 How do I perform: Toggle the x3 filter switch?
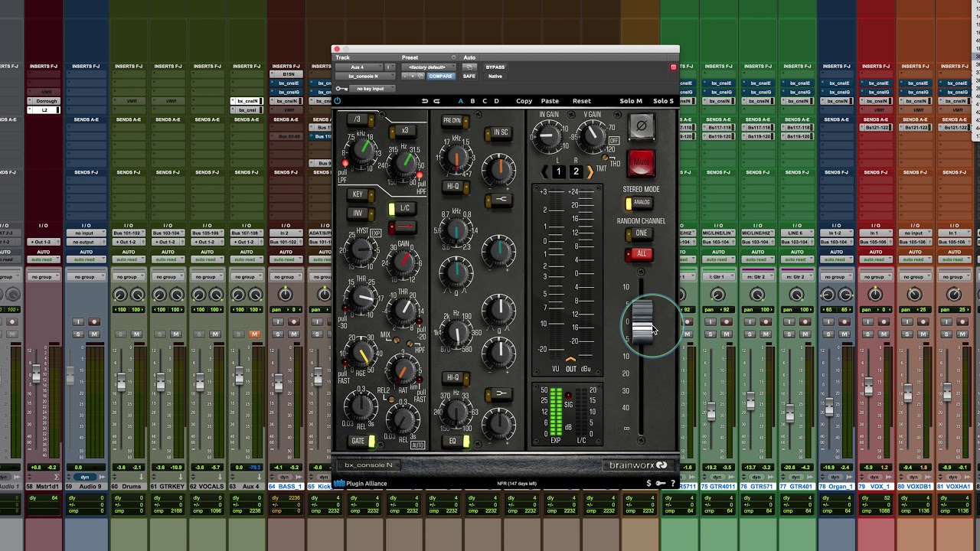click(x=403, y=130)
